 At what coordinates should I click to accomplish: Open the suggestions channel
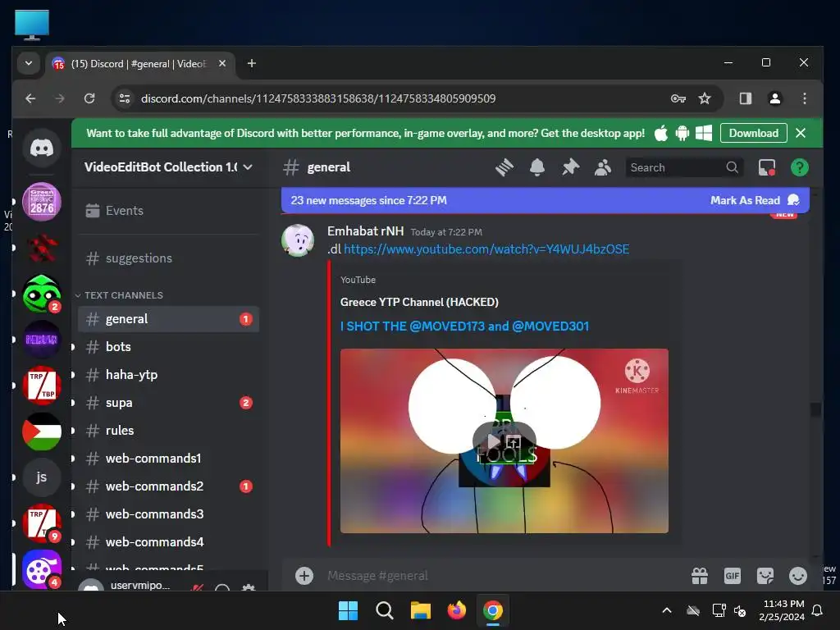169,258
